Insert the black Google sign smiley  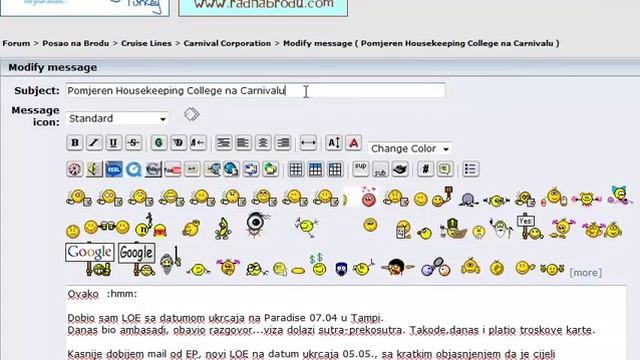[138, 259]
